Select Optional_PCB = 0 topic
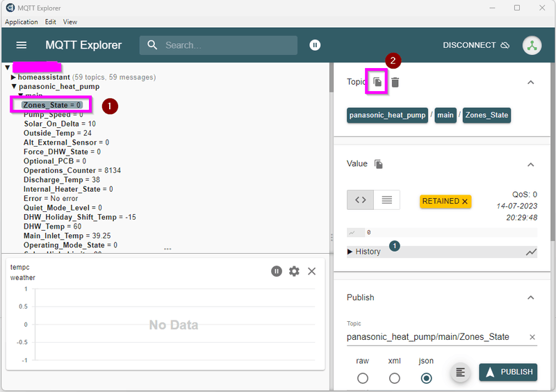The image size is (556, 392). point(55,161)
